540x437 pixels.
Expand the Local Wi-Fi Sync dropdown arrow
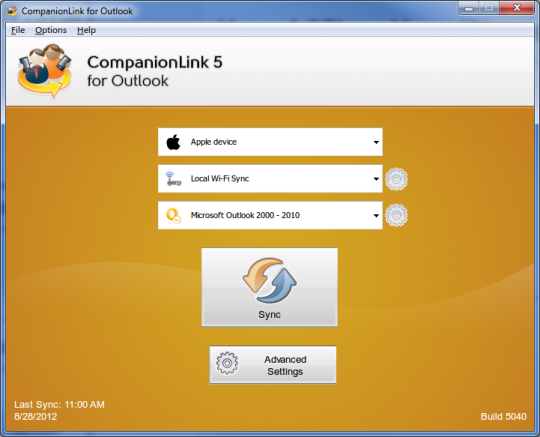tap(376, 179)
